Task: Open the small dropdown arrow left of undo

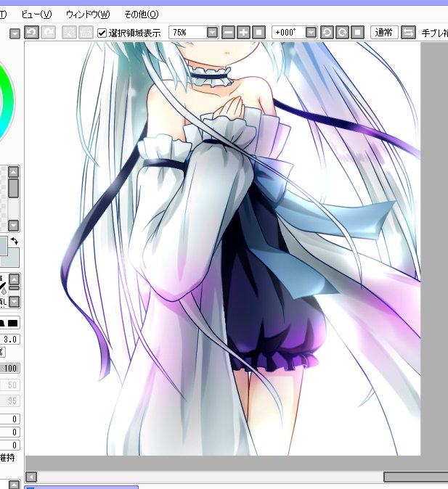Action: click(15, 33)
